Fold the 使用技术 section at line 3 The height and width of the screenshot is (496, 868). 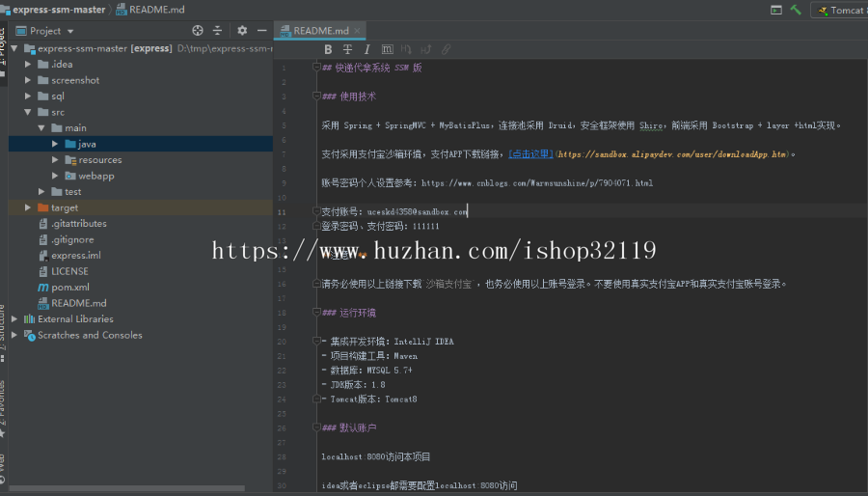coord(316,96)
